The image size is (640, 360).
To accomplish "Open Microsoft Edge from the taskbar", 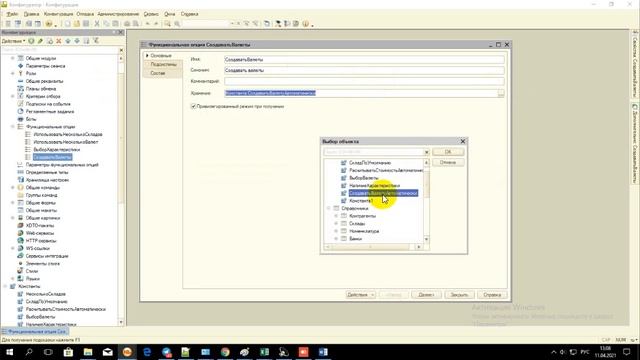I will click(147, 352).
